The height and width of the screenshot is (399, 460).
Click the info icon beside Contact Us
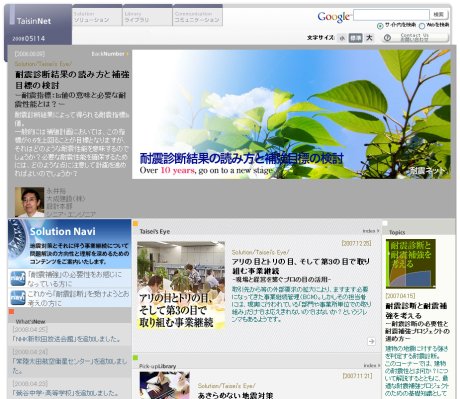pyautogui.click(x=387, y=38)
